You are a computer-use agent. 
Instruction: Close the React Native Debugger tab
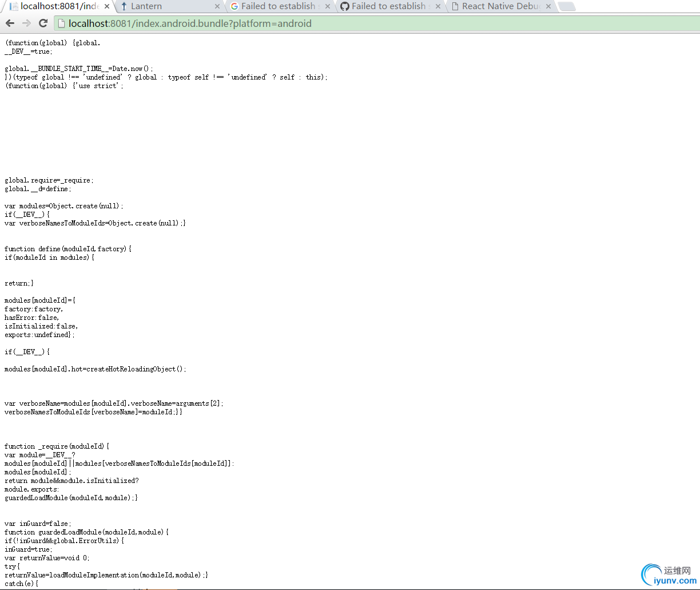click(548, 6)
